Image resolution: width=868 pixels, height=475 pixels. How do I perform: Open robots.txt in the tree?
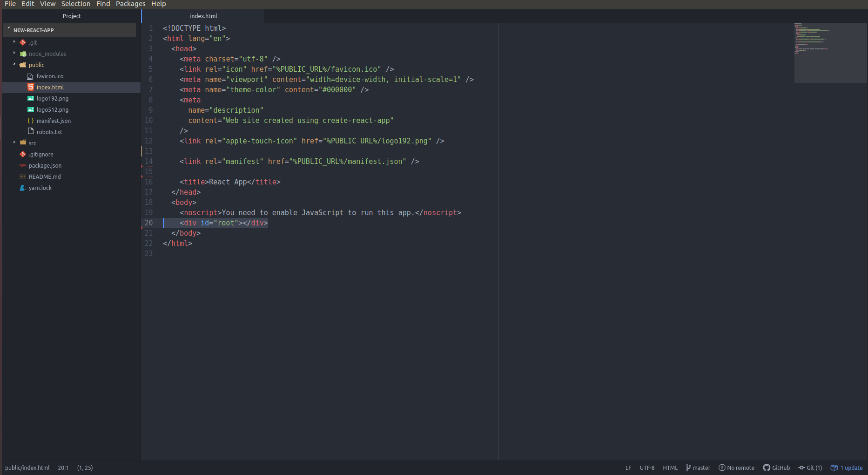coord(49,132)
